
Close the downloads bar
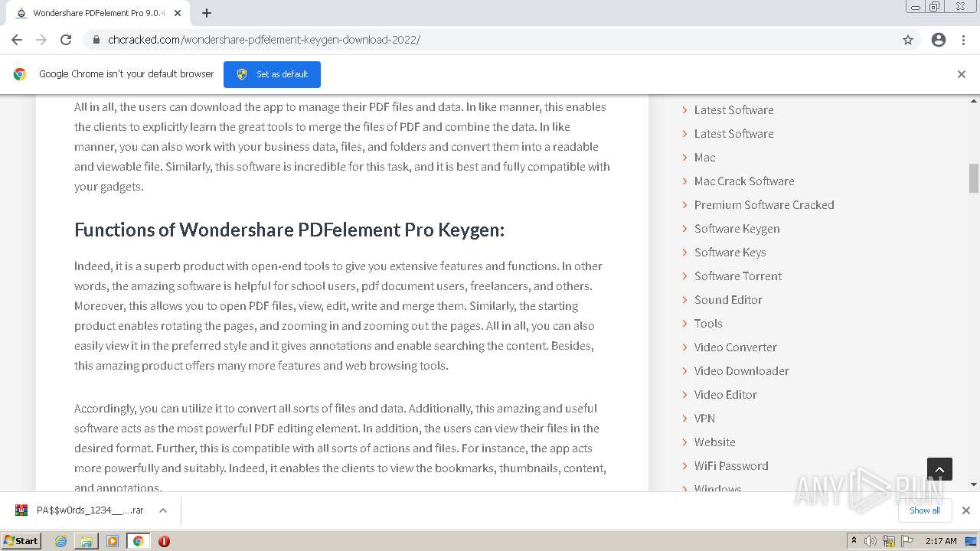pos(966,510)
